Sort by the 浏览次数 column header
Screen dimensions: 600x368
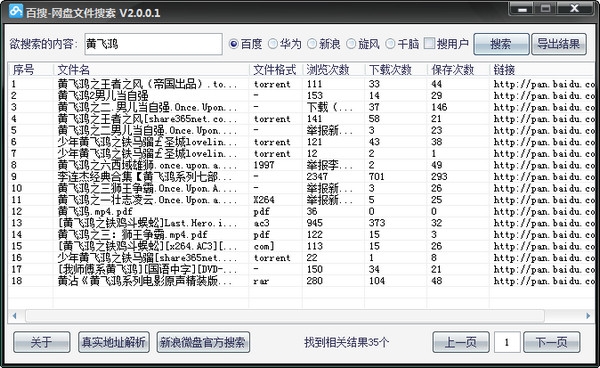coord(333,70)
